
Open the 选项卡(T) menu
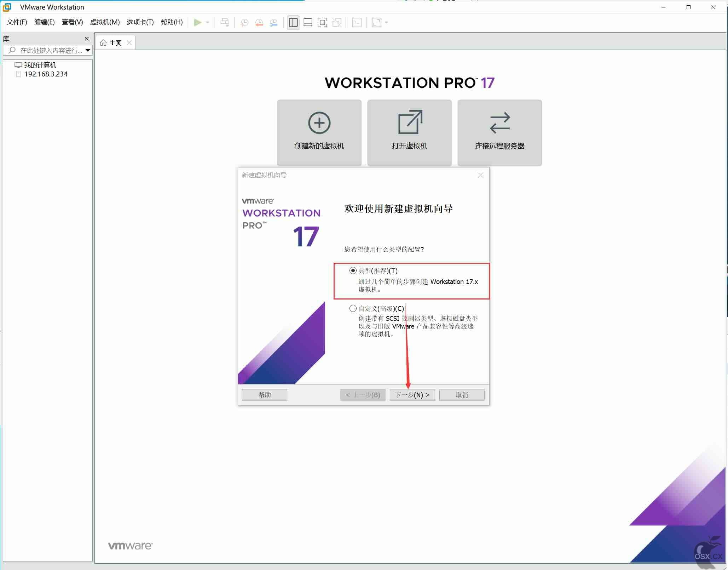pos(140,22)
